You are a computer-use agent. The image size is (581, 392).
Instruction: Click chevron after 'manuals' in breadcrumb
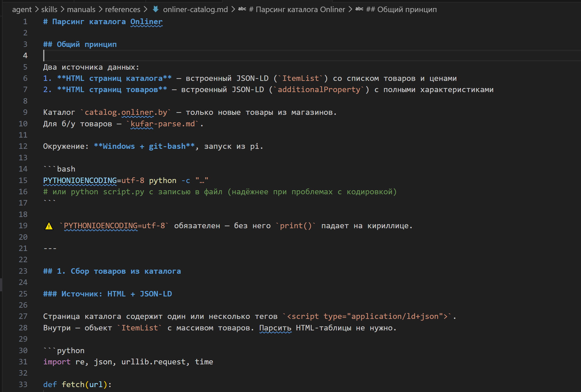tap(100, 9)
